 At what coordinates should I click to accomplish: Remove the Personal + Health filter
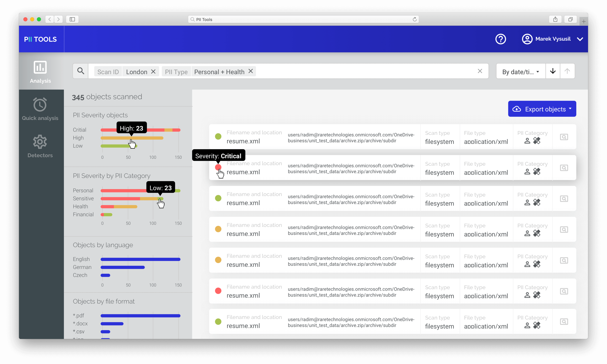250,71
